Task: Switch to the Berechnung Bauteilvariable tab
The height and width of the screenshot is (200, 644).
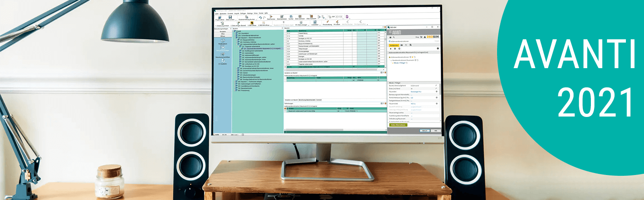Action: point(307,100)
